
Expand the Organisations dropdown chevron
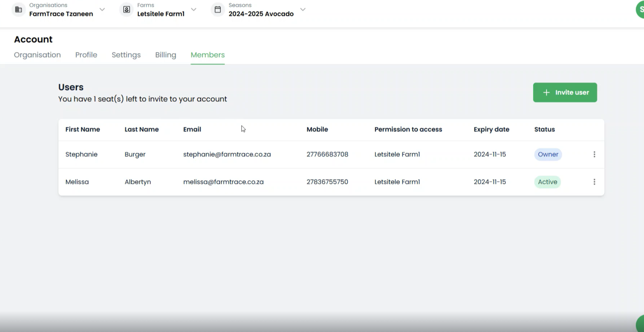click(x=102, y=9)
